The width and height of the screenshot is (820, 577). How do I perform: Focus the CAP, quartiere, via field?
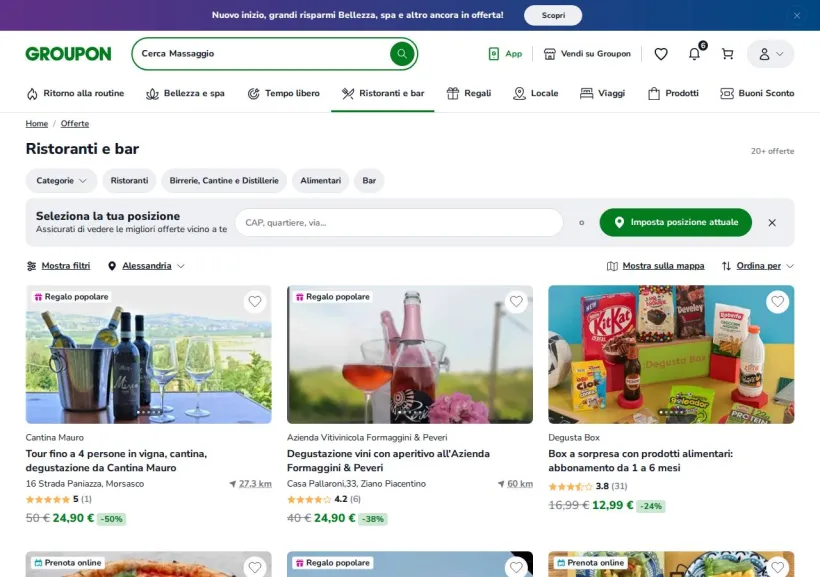coord(398,223)
